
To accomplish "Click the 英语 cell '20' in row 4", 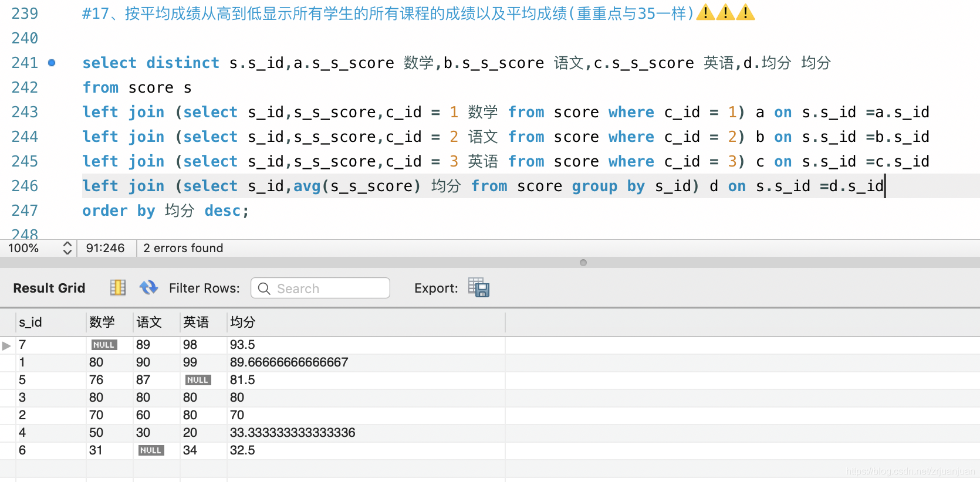I will (190, 433).
